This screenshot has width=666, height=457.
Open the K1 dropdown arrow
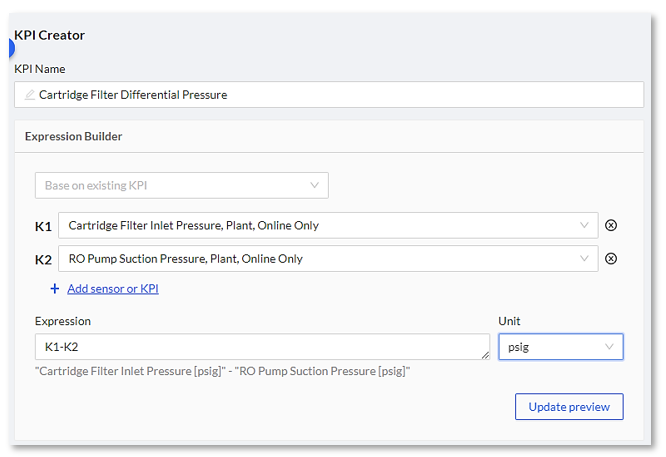tap(585, 225)
